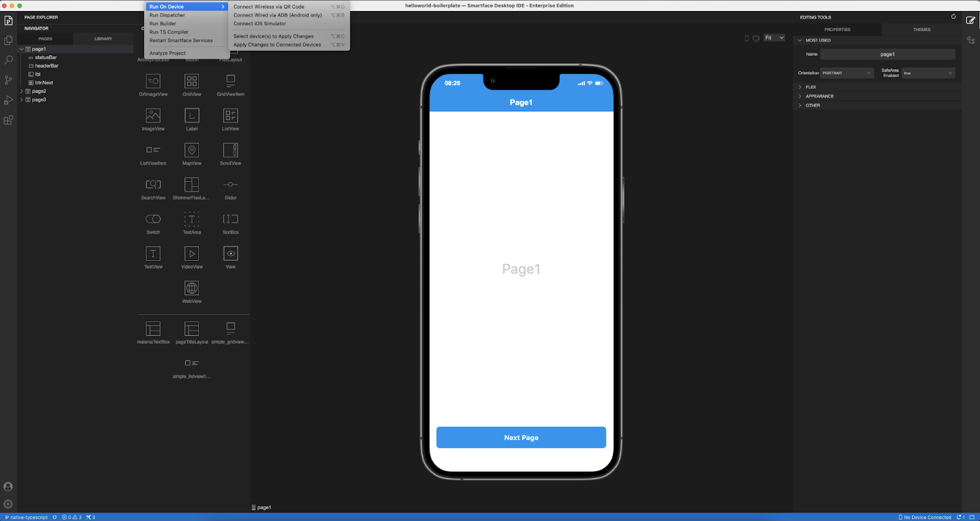Switch to the THEMES tab
The width and height of the screenshot is (980, 521).
click(921, 29)
